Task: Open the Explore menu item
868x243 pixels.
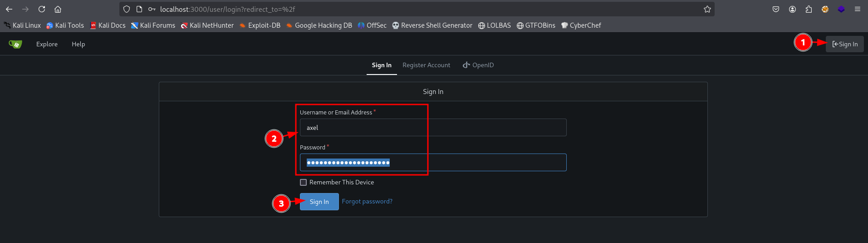Action: coord(47,44)
